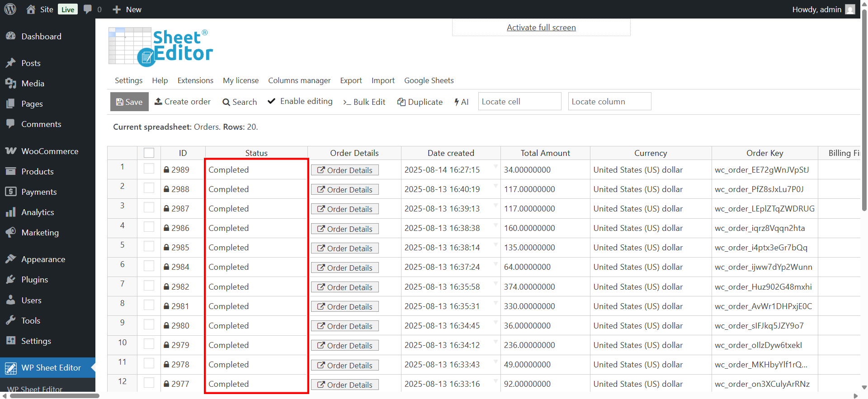Open date dropdown arrow for 2025-08-13 16:38:38
The height and width of the screenshot is (399, 868).
(496, 225)
